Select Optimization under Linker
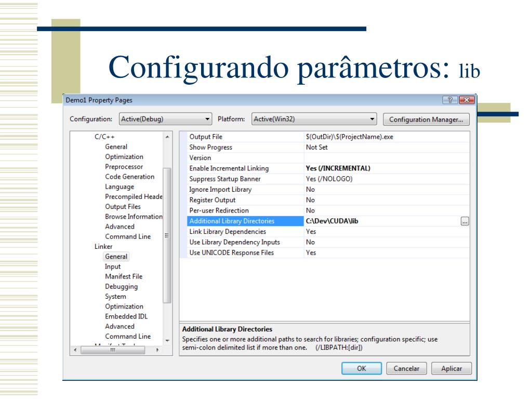 pyautogui.click(x=124, y=307)
